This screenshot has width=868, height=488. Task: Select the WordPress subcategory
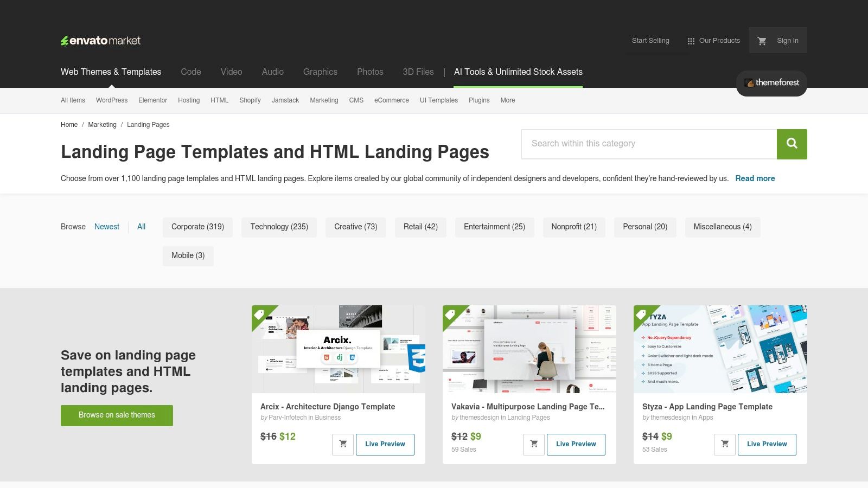[111, 100]
